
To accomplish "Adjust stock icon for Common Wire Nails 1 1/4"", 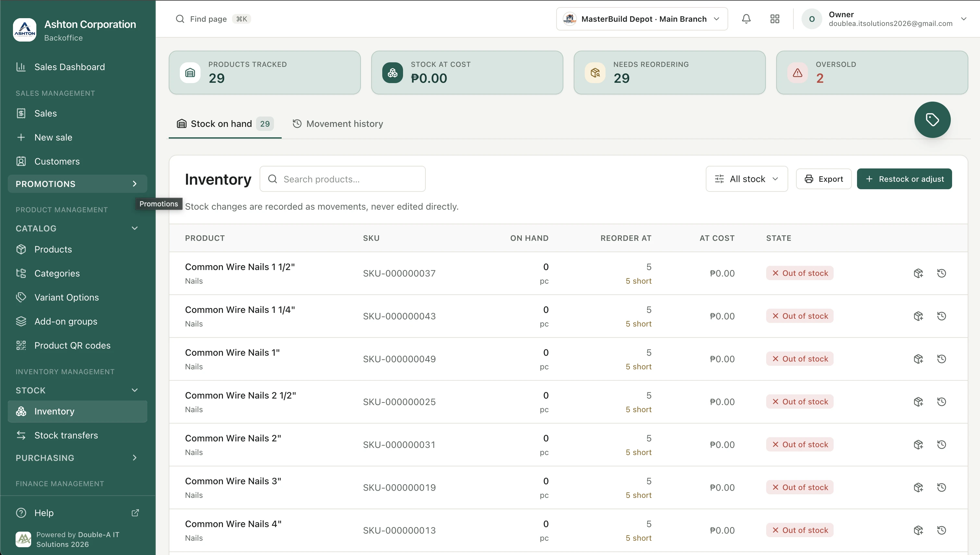I will click(x=918, y=316).
